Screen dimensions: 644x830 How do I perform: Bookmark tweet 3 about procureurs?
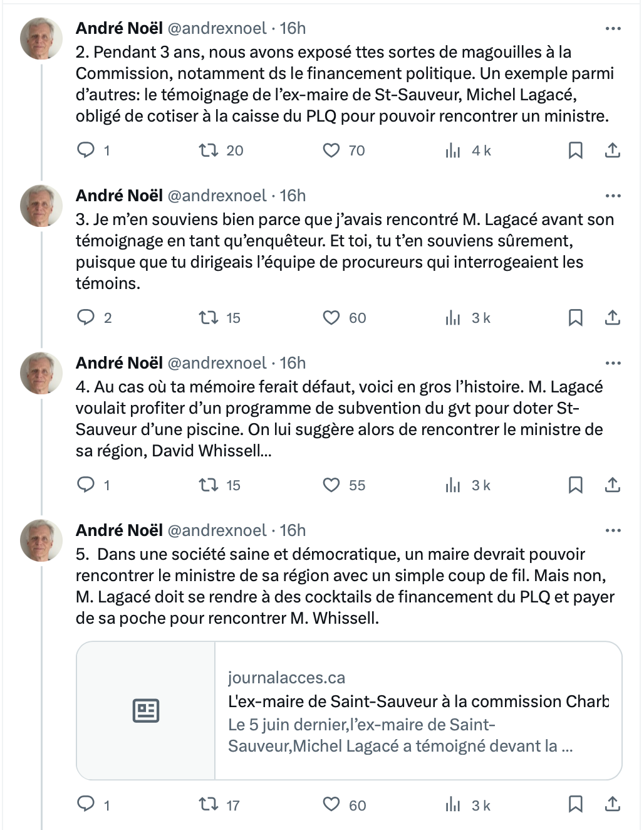(575, 318)
